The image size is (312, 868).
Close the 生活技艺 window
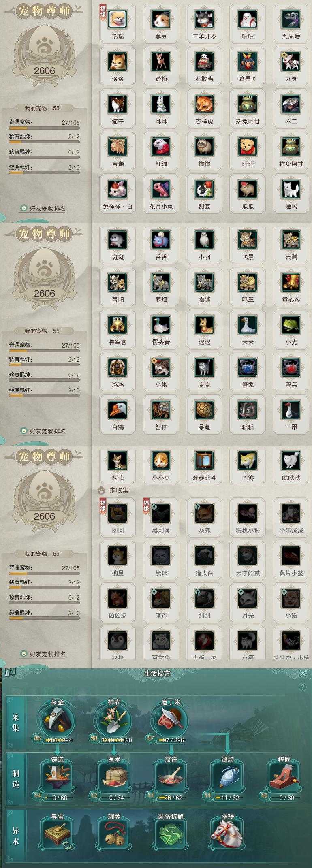303,673
